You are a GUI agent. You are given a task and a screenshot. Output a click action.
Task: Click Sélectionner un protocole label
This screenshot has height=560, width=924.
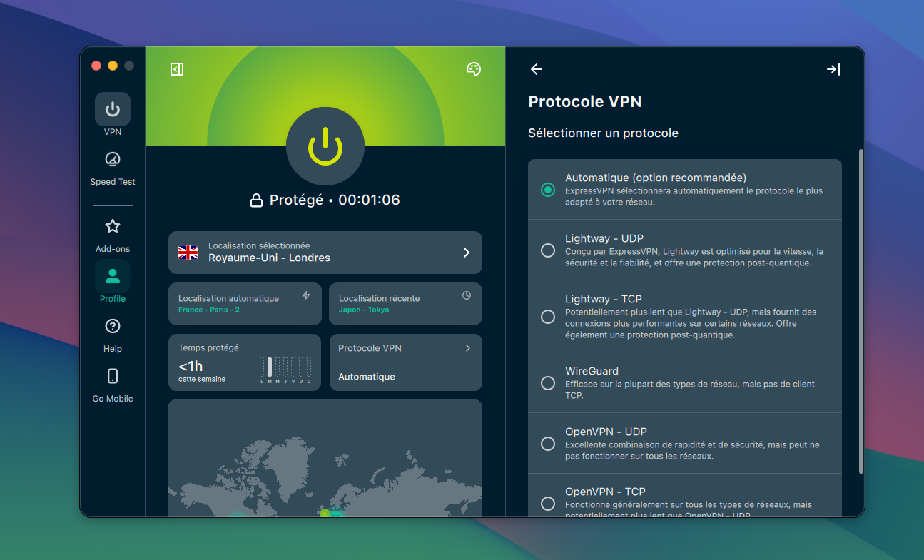pos(604,133)
